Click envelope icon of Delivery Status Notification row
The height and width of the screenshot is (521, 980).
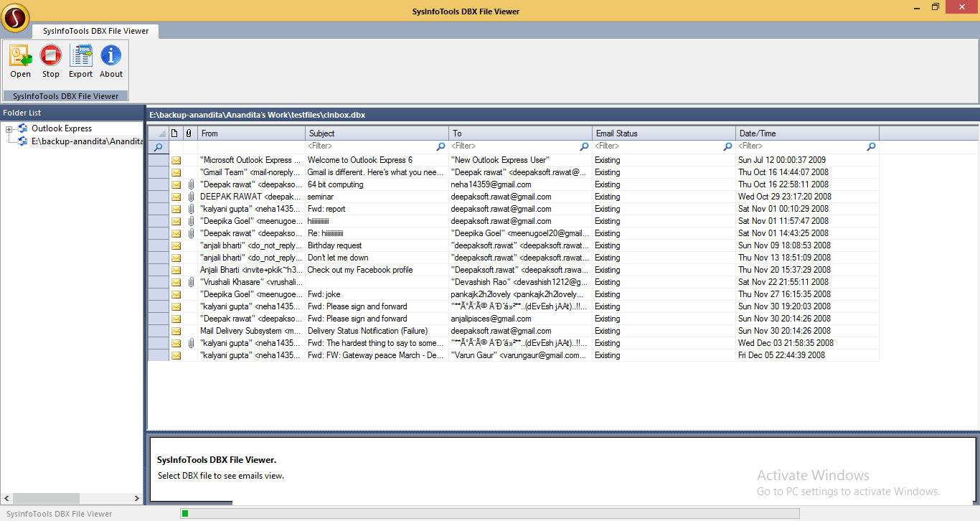point(176,331)
